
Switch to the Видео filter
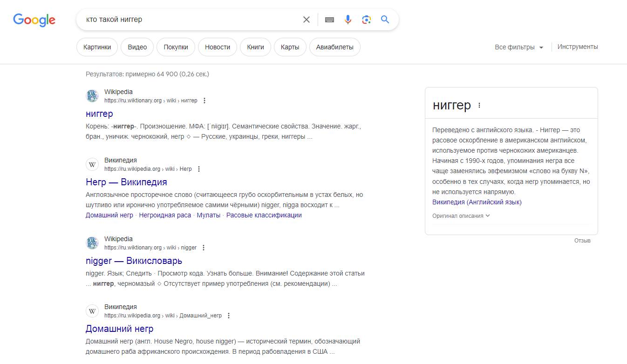coord(137,47)
